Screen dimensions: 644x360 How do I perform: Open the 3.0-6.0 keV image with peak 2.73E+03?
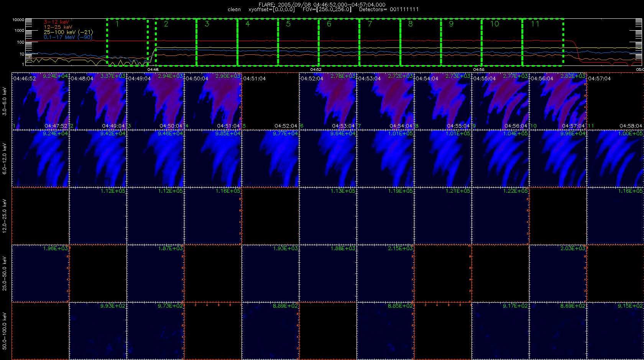click(x=443, y=101)
